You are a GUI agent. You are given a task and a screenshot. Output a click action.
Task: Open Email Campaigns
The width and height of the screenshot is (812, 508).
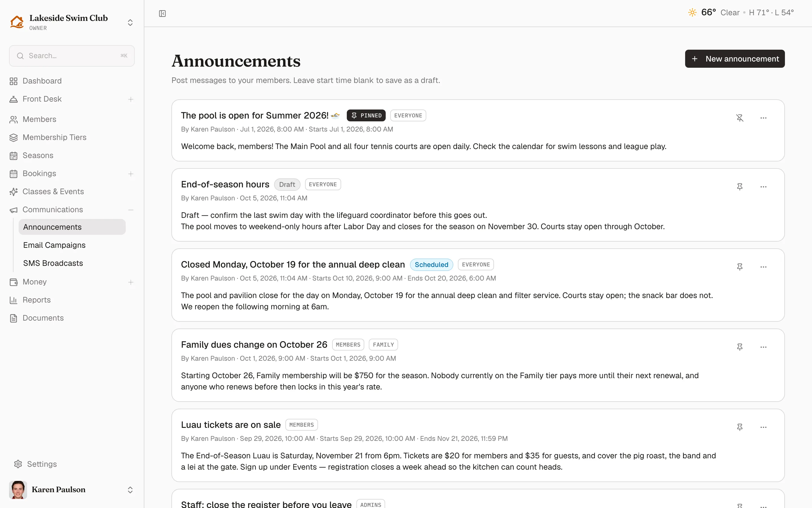pyautogui.click(x=54, y=245)
